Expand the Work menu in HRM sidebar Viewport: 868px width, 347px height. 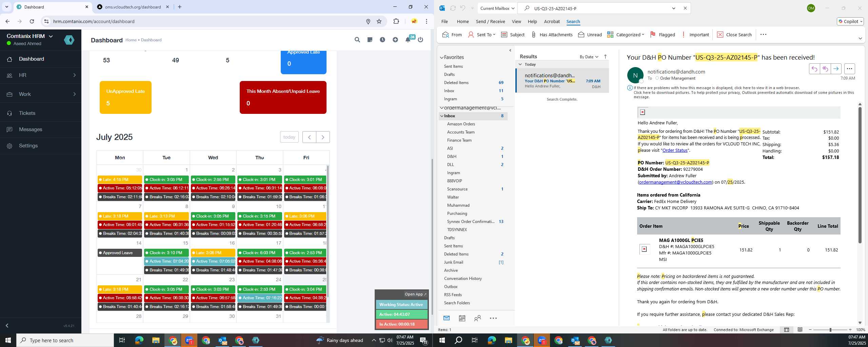(41, 94)
